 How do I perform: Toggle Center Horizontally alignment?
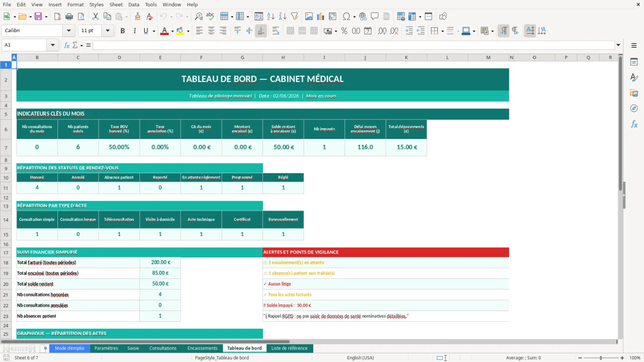tap(211, 31)
